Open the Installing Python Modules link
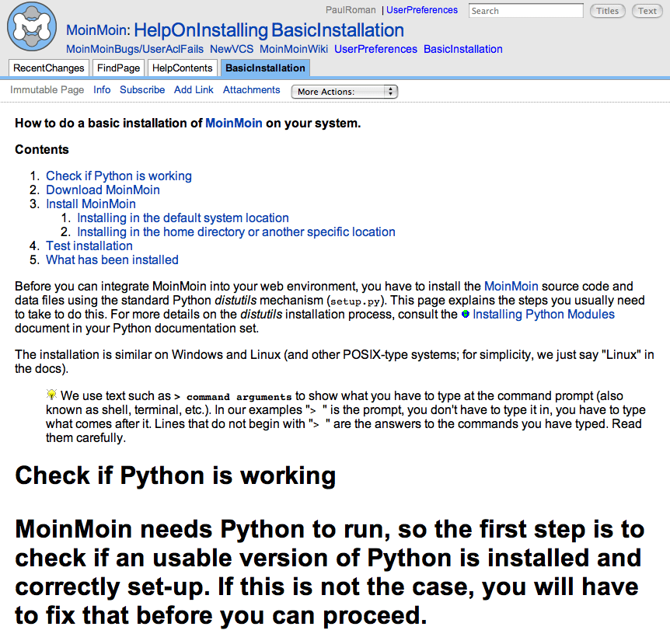 click(543, 315)
